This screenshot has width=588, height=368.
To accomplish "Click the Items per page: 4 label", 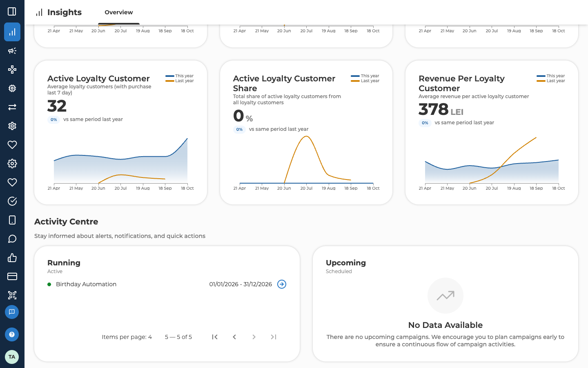I will (127, 337).
